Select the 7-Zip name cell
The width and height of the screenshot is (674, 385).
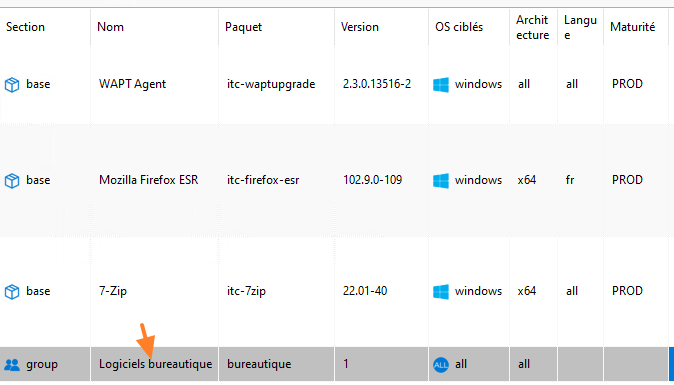pyautogui.click(x=155, y=291)
